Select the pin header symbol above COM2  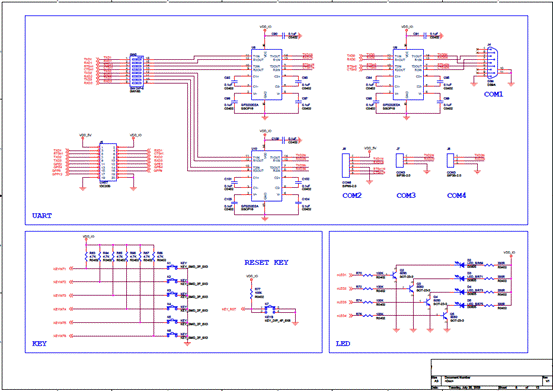(x=346, y=165)
